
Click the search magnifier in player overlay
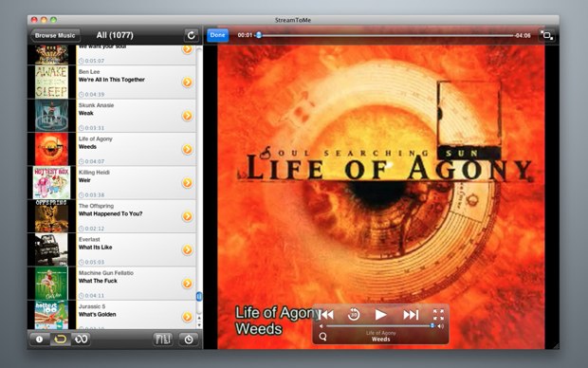(322, 337)
